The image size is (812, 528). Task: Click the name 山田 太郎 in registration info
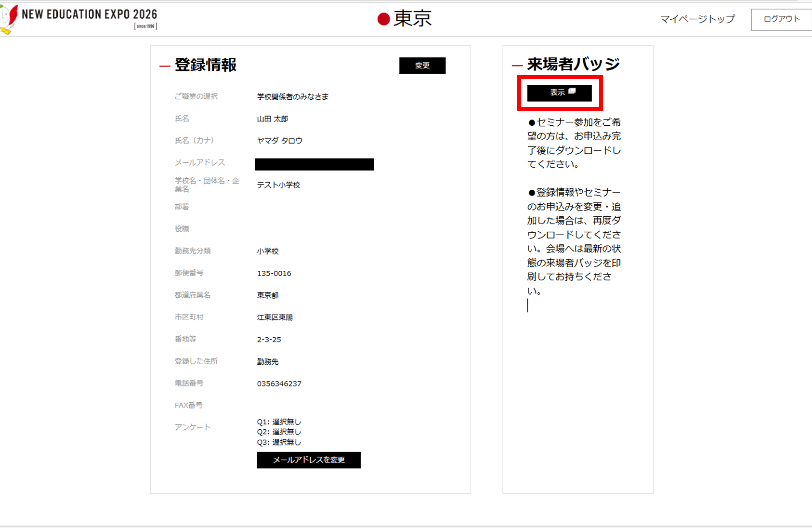pos(272,119)
